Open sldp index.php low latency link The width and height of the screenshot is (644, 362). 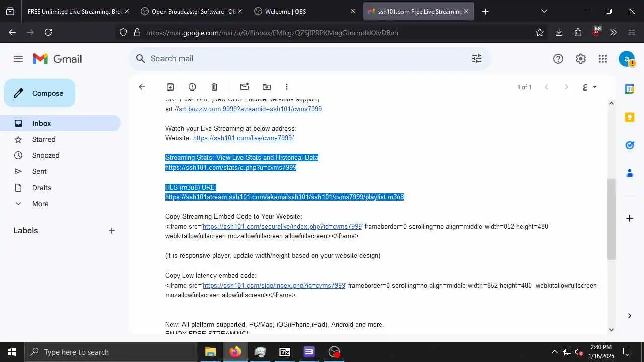tap(274, 285)
